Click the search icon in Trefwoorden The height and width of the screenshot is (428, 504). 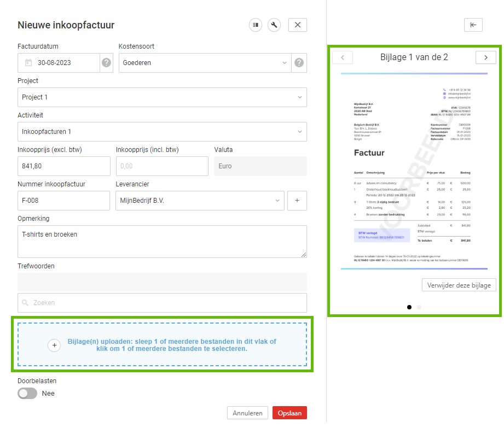tap(25, 302)
